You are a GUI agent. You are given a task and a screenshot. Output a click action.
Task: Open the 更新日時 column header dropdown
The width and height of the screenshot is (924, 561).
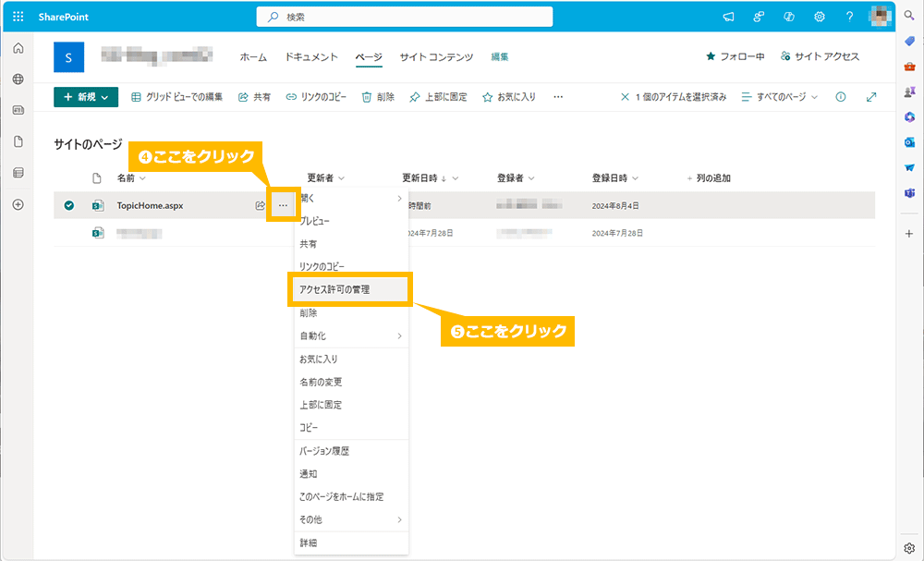pos(431,178)
